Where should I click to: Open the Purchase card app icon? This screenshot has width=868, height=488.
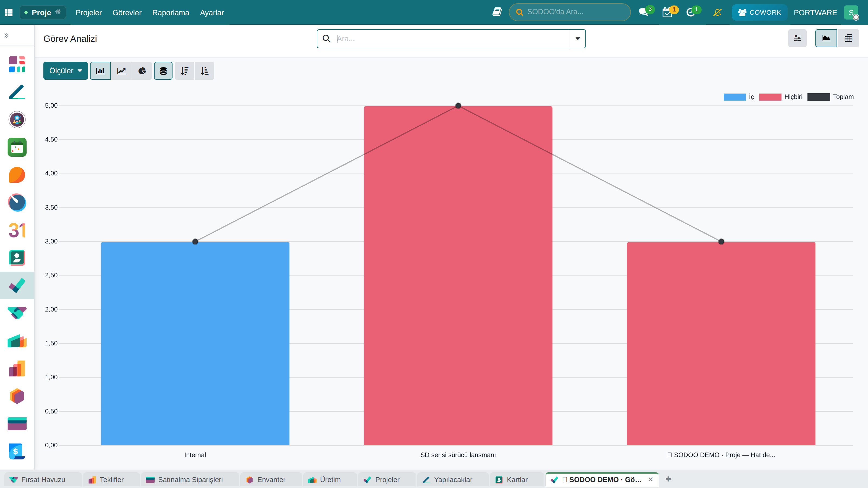tap(17, 424)
